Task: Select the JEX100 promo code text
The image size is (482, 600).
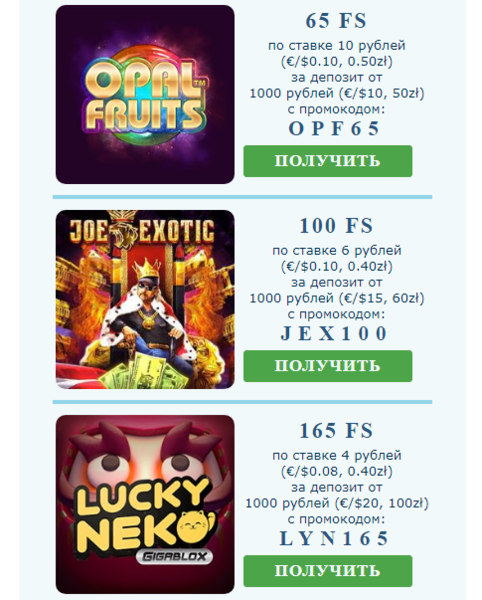Action: click(x=334, y=333)
